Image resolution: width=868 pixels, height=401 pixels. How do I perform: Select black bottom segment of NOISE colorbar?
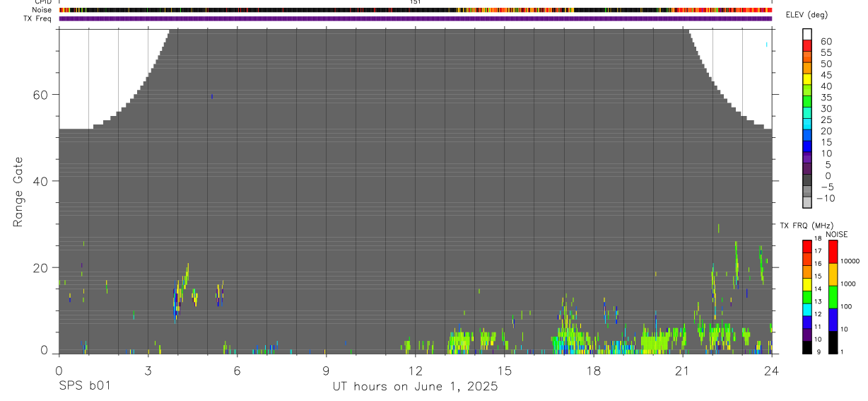pyautogui.click(x=833, y=342)
